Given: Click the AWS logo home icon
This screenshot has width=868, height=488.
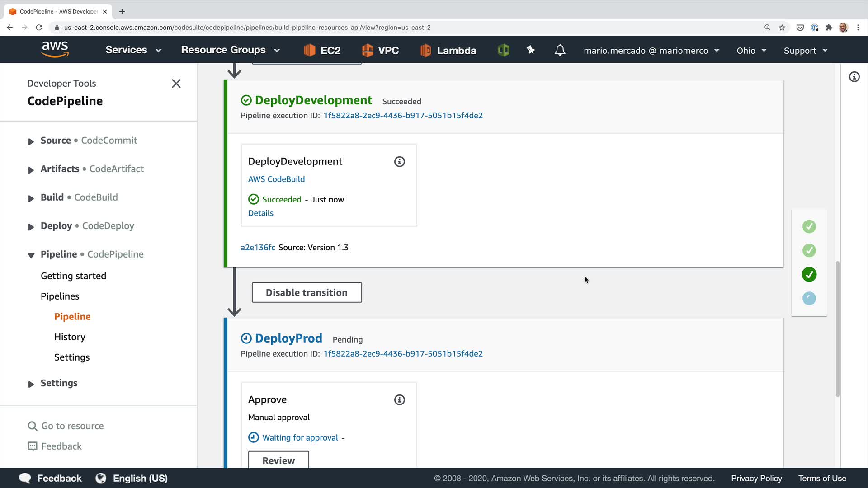Looking at the screenshot, I should [x=55, y=50].
